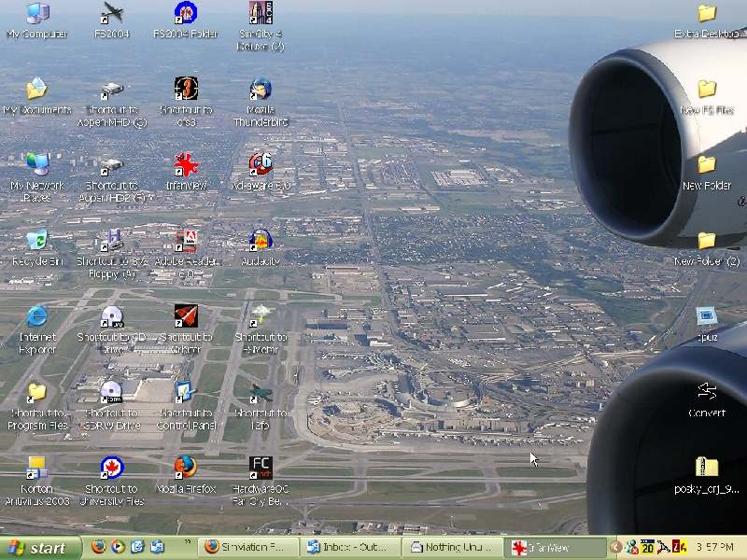Switch to the Inbox - Outlook taskbar window
Screen dimensions: 747x560
(x=351, y=548)
